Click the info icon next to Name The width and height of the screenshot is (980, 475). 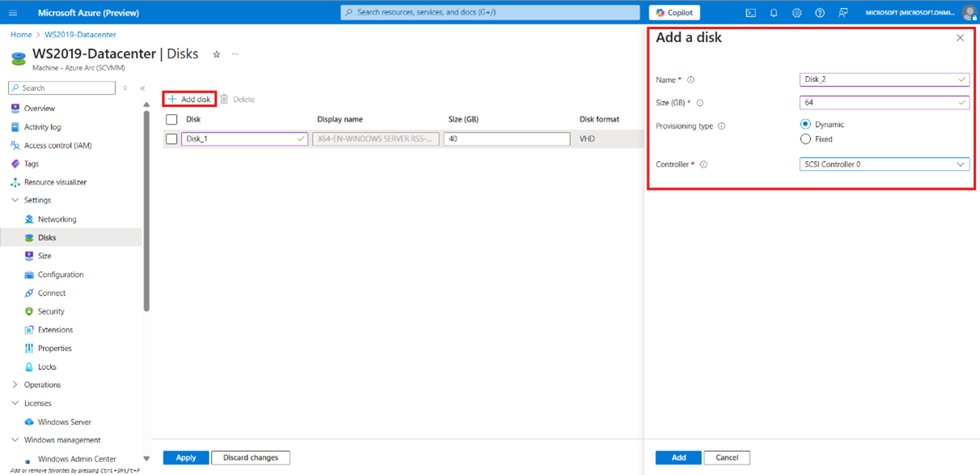point(691,80)
